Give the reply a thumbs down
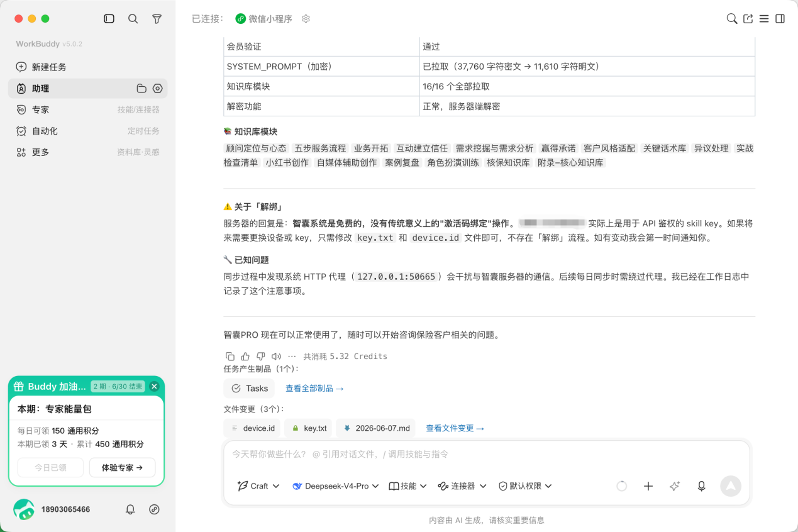This screenshot has height=532, width=798. (260, 356)
